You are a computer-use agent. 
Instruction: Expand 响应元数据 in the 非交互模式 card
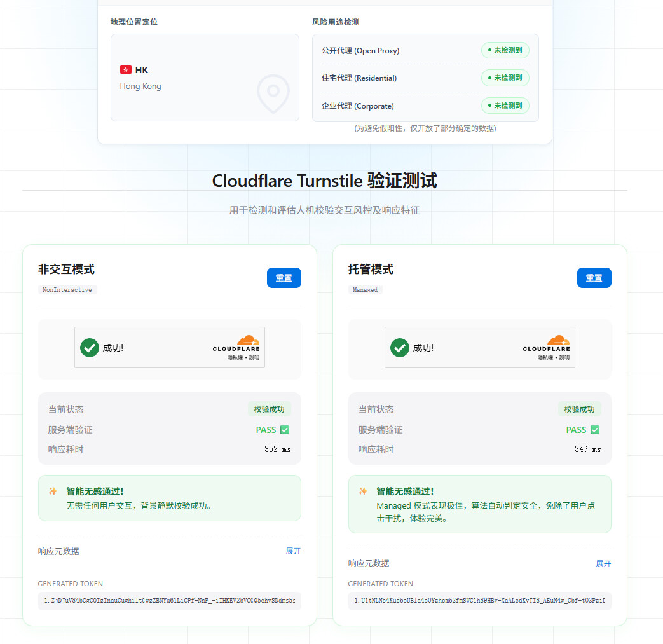293,551
